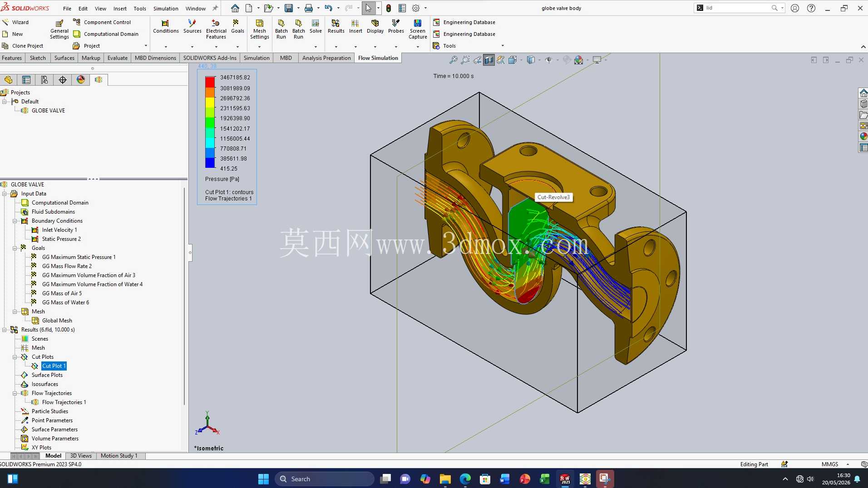The height and width of the screenshot is (488, 868).
Task: Switch to the ConfigurationManager tab
Action: click(x=44, y=80)
